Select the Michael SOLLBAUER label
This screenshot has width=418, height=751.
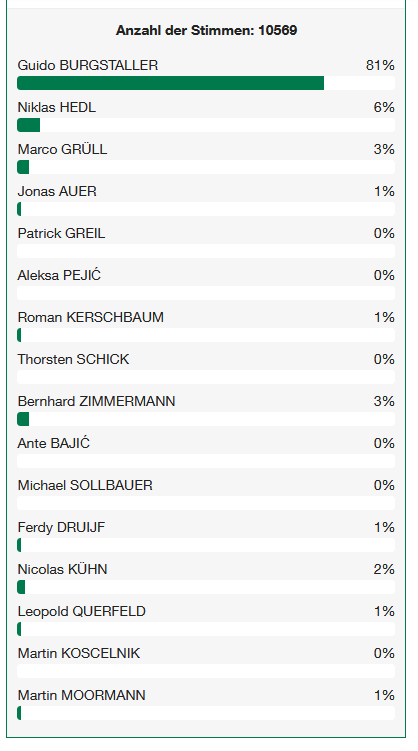pos(85,485)
